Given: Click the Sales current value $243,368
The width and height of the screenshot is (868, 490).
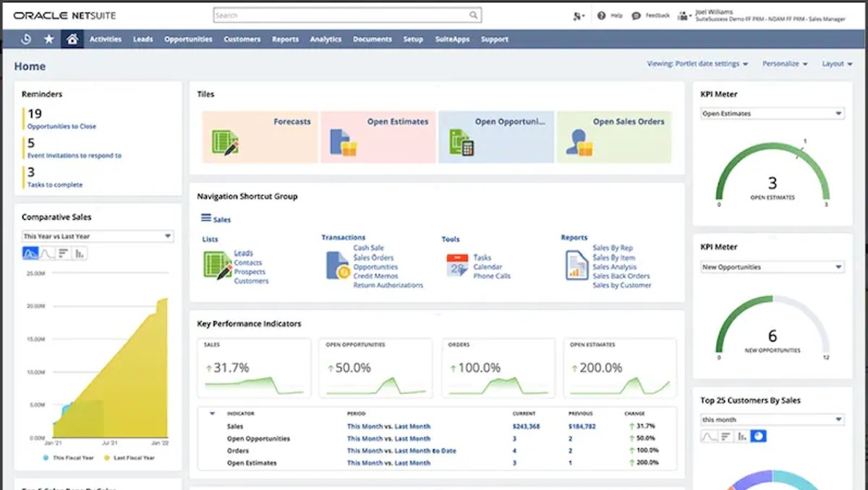Looking at the screenshot, I should pyautogui.click(x=526, y=426).
